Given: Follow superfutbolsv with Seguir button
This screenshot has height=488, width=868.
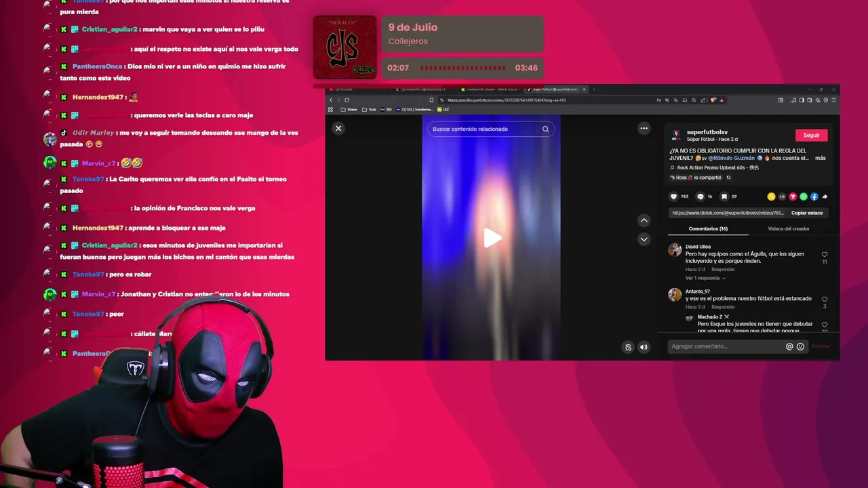Looking at the screenshot, I should (x=811, y=135).
